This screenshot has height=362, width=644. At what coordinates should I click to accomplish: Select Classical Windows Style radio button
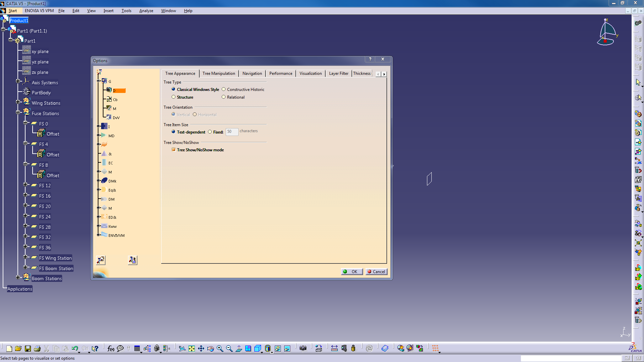[x=174, y=89]
